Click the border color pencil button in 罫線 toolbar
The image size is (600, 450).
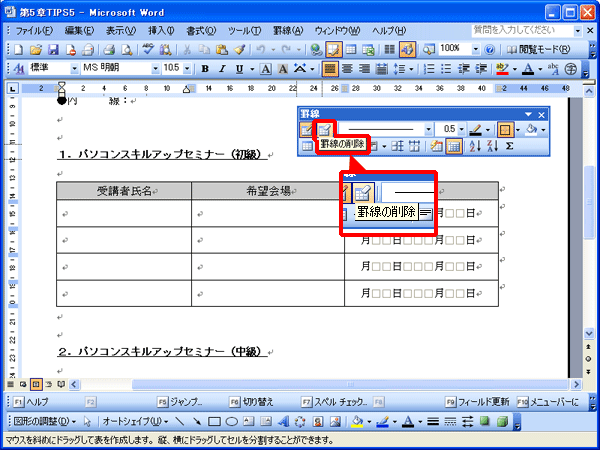click(475, 130)
